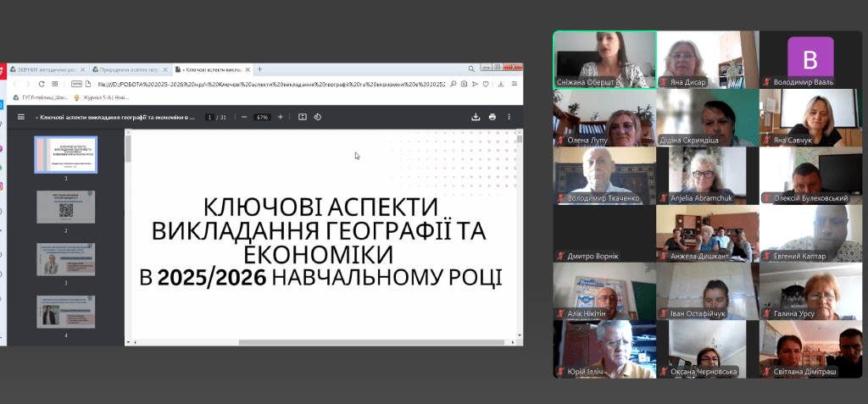Select the Ключові аспекти викладання tab

(x=212, y=69)
